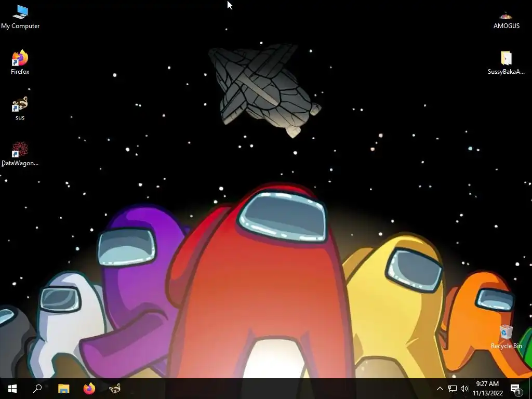Screen dimensions: 532x399
Task: Launch Firefox from the taskbar
Action: pyautogui.click(x=89, y=389)
